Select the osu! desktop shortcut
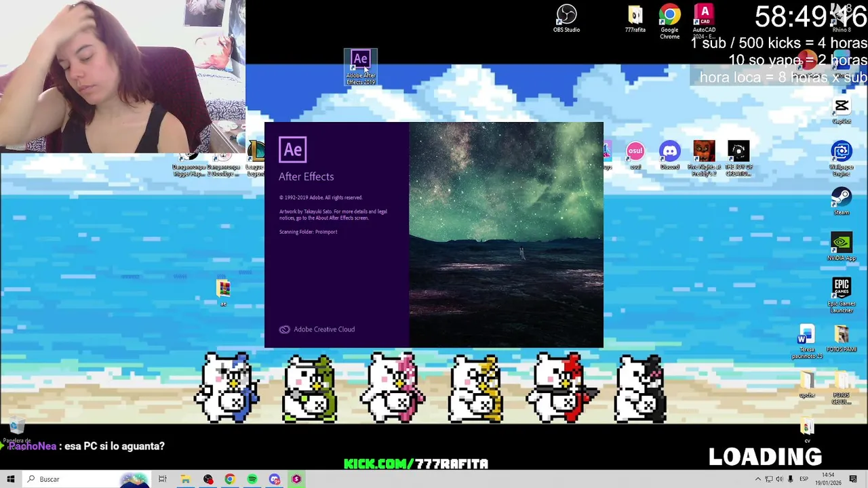868x488 pixels. tap(635, 157)
